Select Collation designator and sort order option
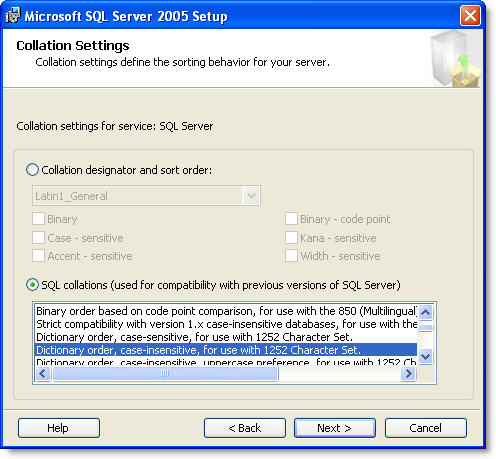This screenshot has width=496, height=459. point(32,170)
